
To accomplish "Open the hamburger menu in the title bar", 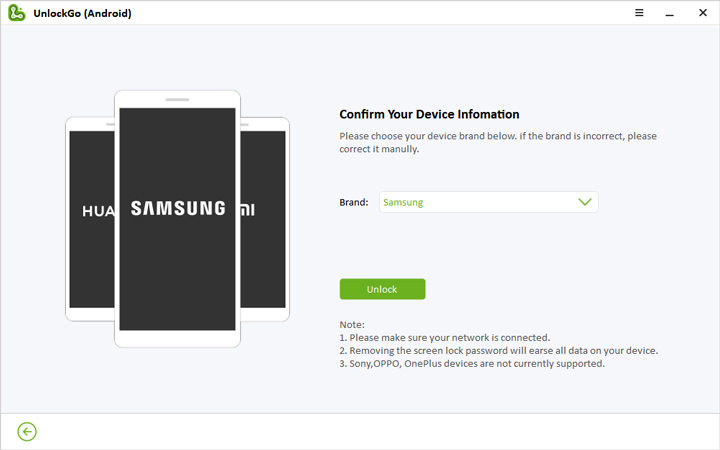I will [x=639, y=13].
